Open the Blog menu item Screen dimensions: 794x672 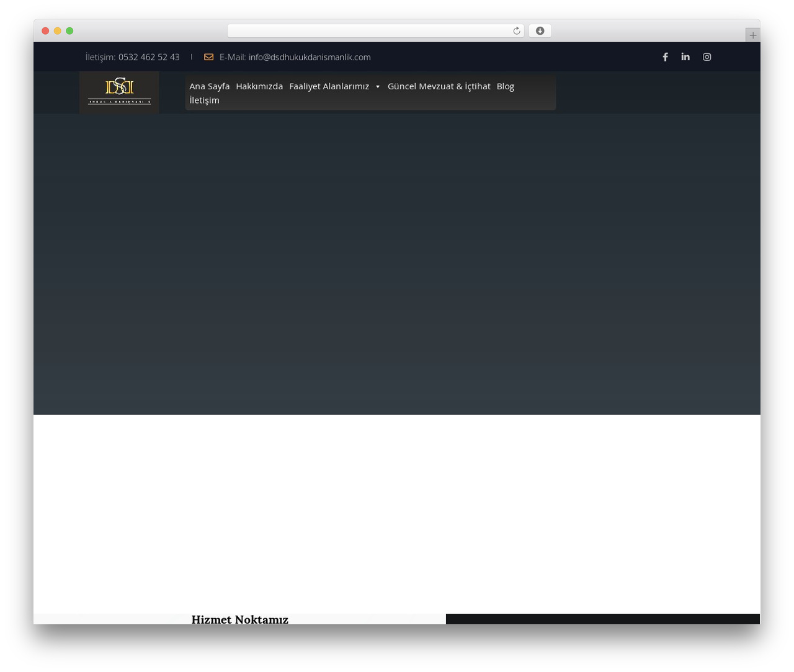click(506, 86)
